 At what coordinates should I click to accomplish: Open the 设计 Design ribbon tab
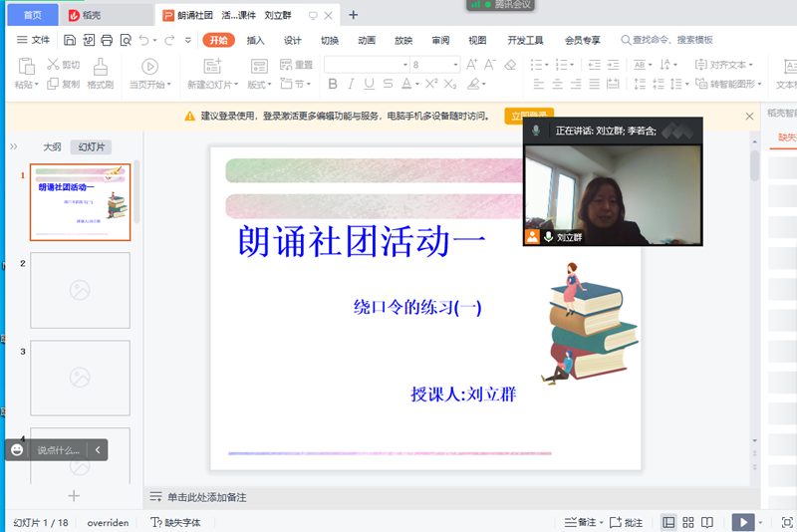292,40
